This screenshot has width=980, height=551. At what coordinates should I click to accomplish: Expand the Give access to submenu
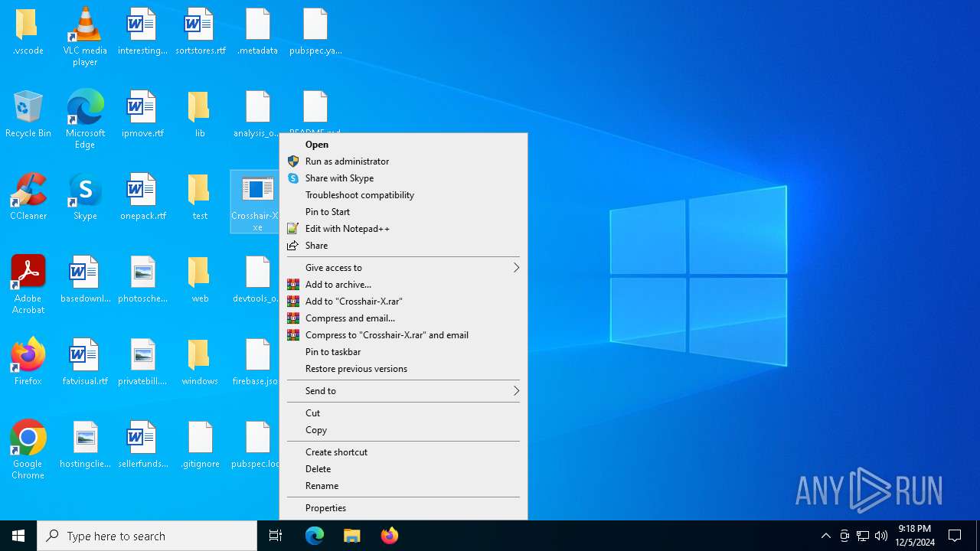point(403,268)
